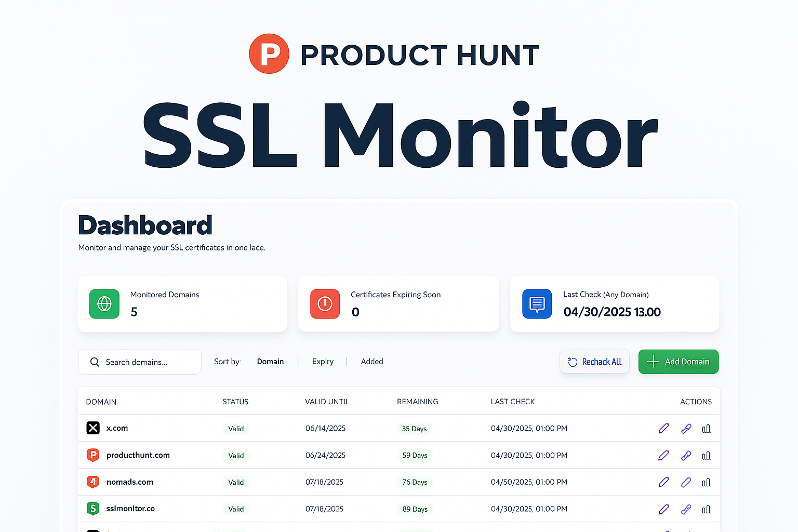Open bar chart stats for x.com

point(706,429)
